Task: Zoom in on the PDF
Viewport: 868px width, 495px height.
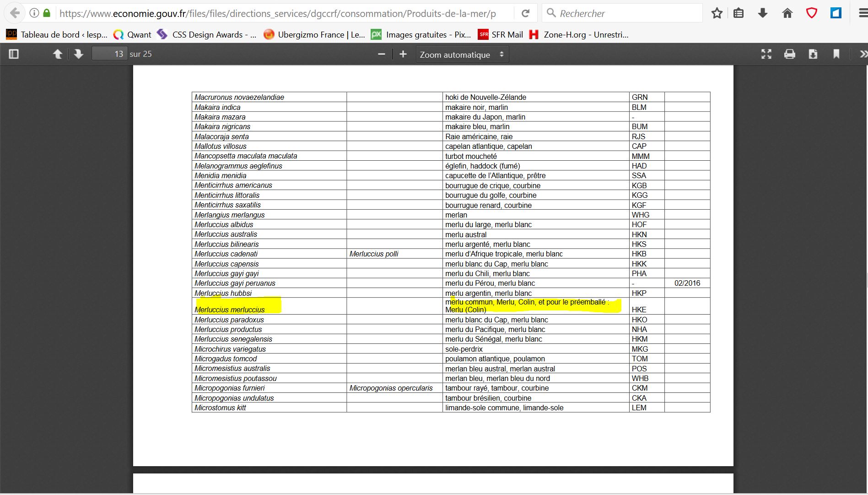Action: coord(403,54)
